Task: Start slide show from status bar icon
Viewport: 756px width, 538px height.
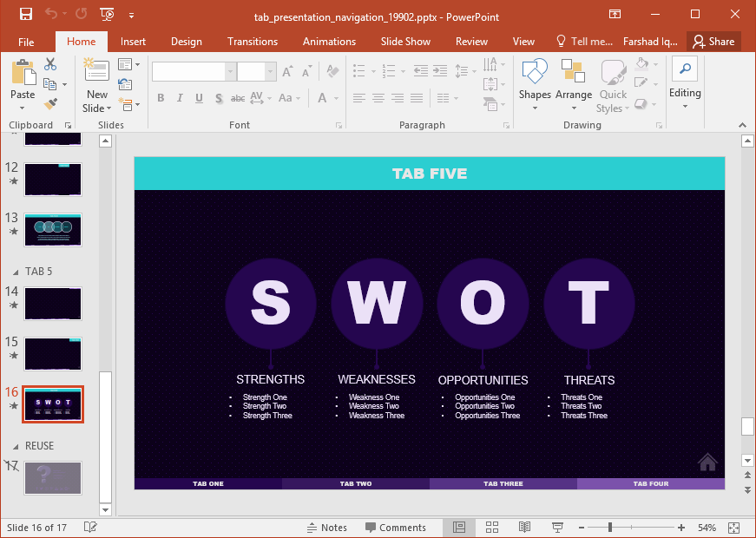Action: pos(557,528)
